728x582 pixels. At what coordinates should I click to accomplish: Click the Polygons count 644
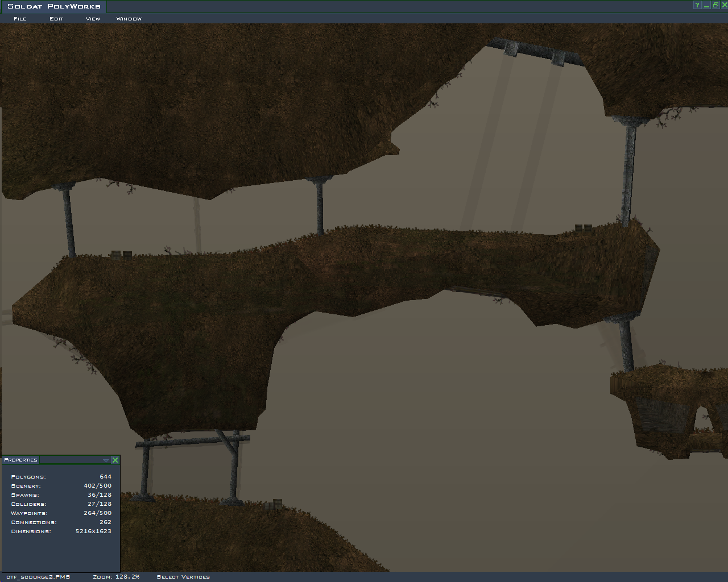(105, 477)
